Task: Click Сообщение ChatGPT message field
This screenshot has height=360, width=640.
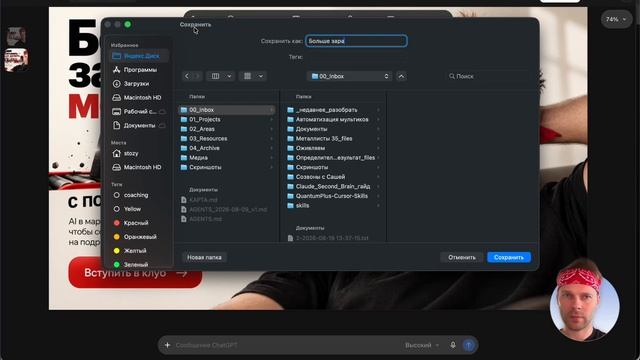Action: click(x=286, y=345)
